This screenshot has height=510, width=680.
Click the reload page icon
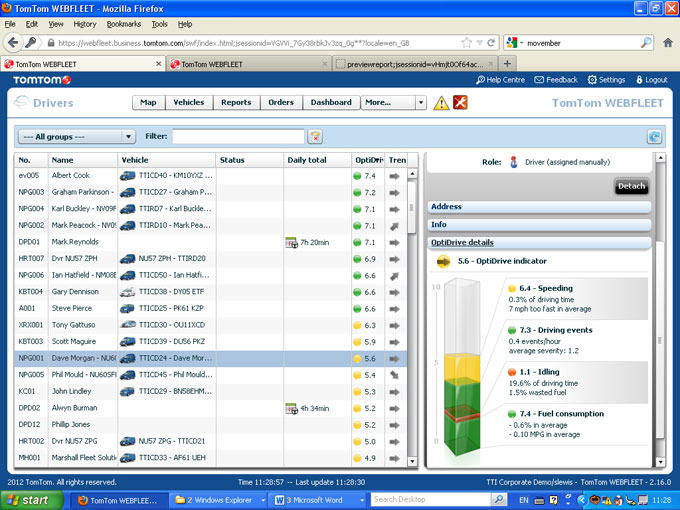point(491,42)
